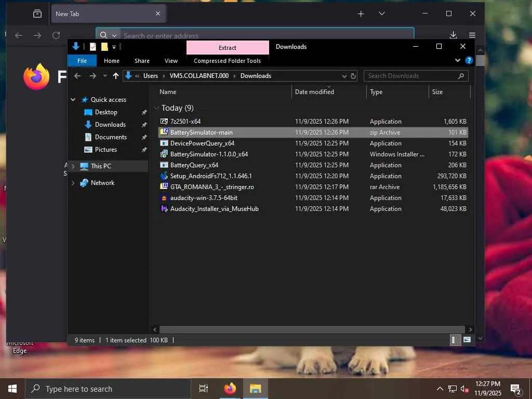Open Firefox downloads panel icon
Screen dimensions: 532x399
(453, 35)
